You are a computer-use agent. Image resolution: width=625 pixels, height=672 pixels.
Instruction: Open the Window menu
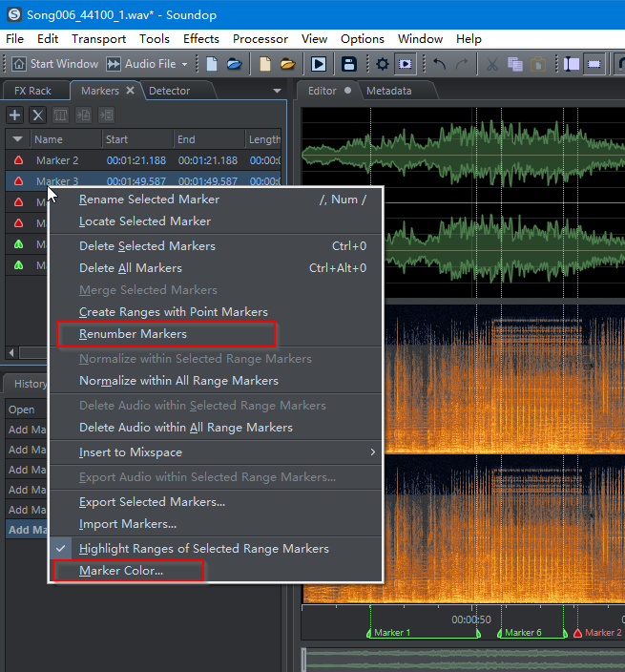click(x=420, y=39)
